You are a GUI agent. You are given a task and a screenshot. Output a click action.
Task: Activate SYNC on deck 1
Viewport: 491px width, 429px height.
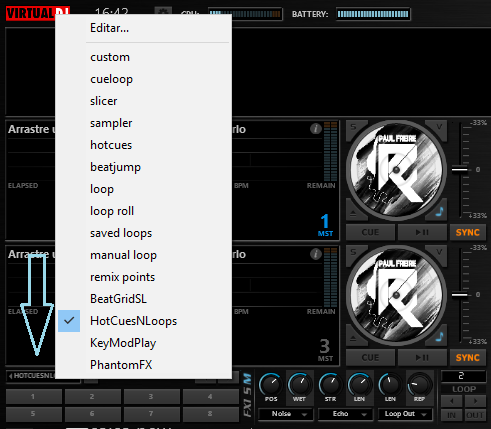468,232
